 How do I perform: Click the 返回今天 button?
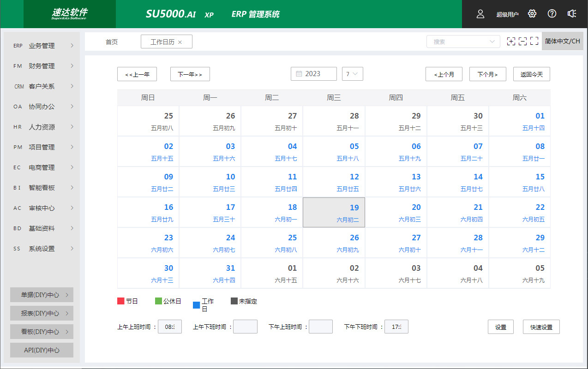pyautogui.click(x=531, y=74)
